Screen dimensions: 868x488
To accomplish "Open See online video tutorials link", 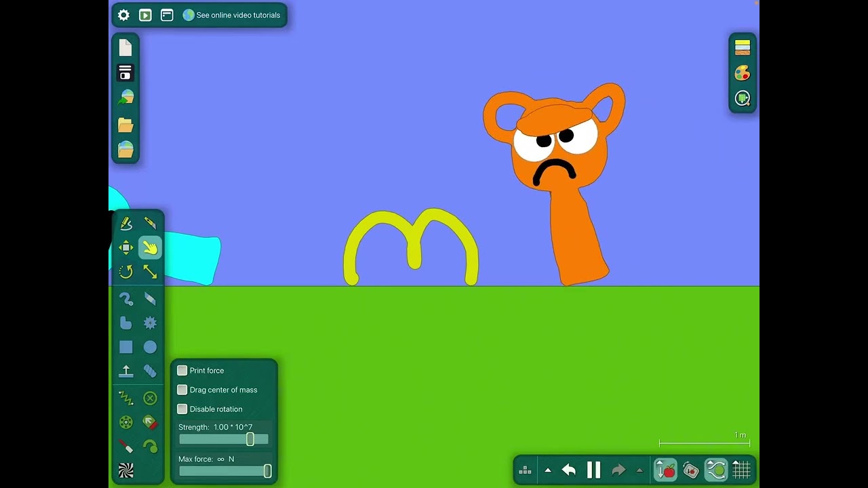I will pos(231,15).
